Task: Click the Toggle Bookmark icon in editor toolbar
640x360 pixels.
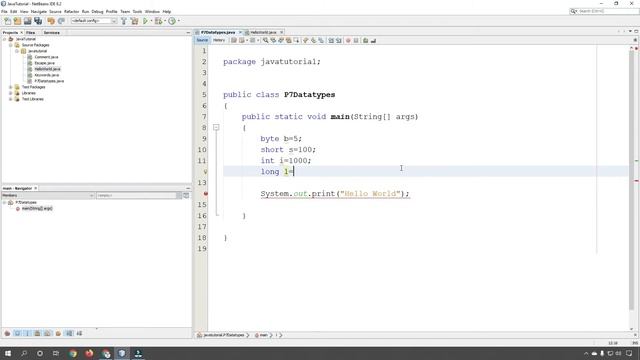Action: (x=321, y=40)
